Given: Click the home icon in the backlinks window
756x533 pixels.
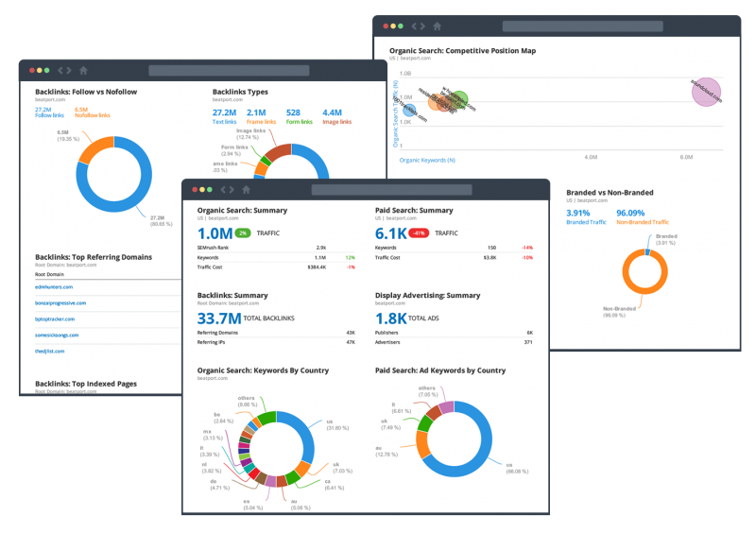Looking at the screenshot, I should pyautogui.click(x=83, y=71).
